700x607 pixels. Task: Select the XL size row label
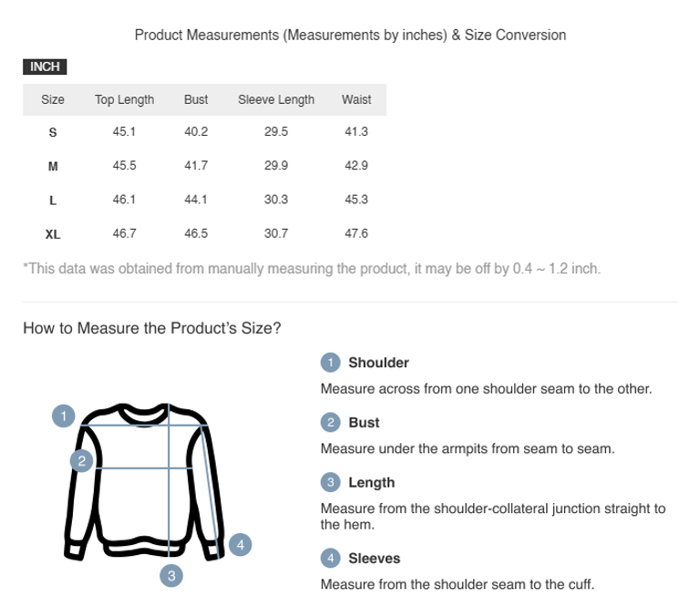[53, 233]
